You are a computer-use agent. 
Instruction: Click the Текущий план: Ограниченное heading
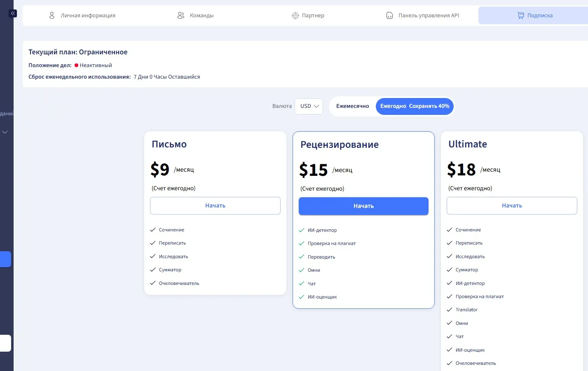click(78, 52)
